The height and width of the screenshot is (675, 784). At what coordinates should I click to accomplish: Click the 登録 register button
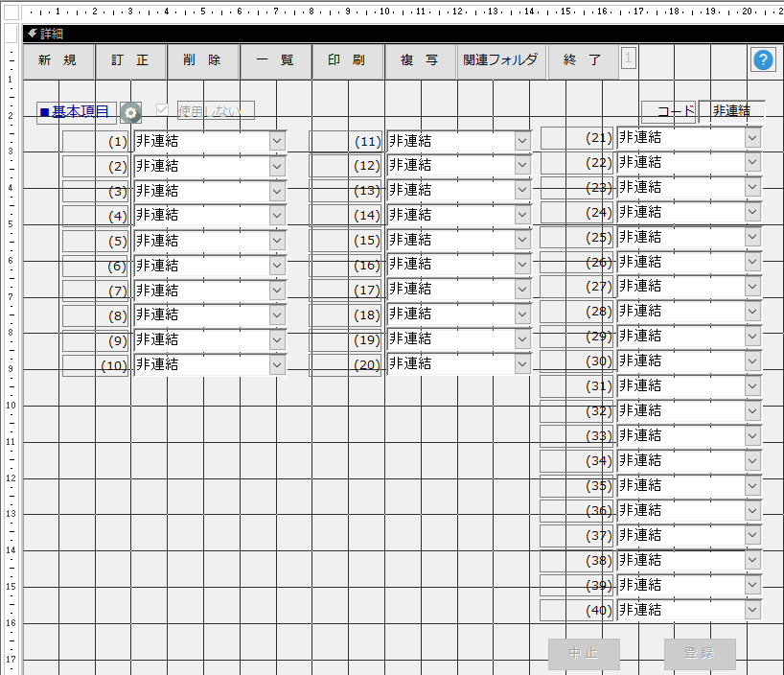[700, 654]
